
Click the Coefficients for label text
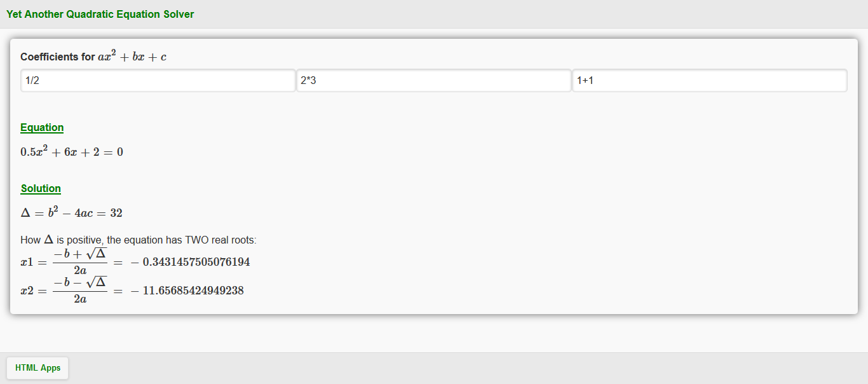(x=57, y=57)
